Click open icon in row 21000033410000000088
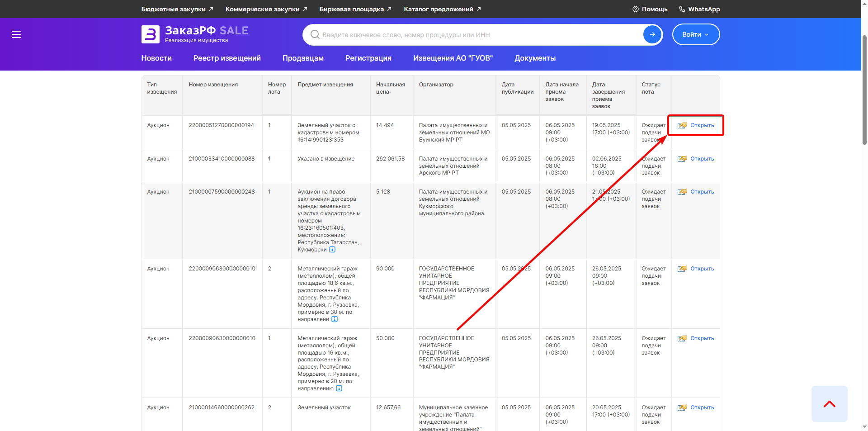868x431 pixels. (x=682, y=159)
